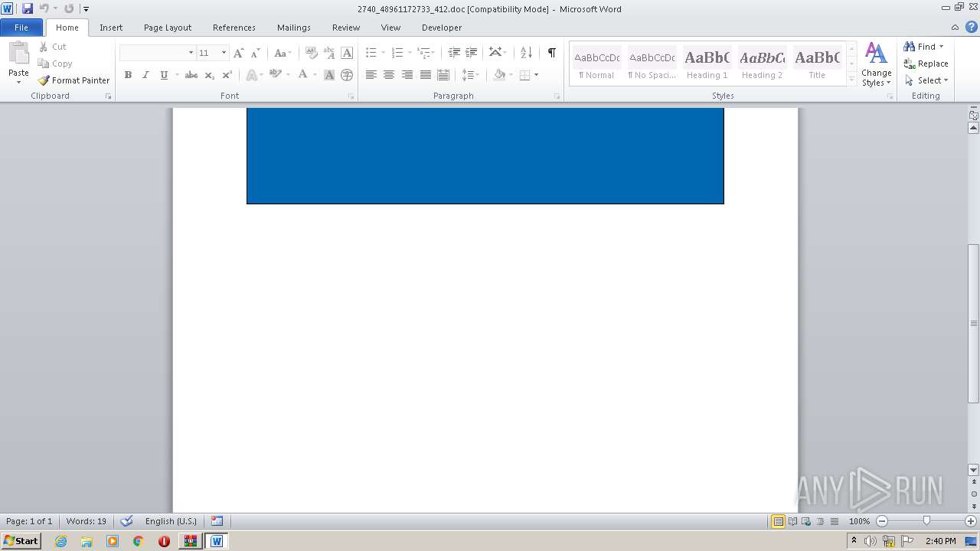Toggle Subscript formatting
The height and width of the screenshot is (551, 980).
[x=209, y=75]
